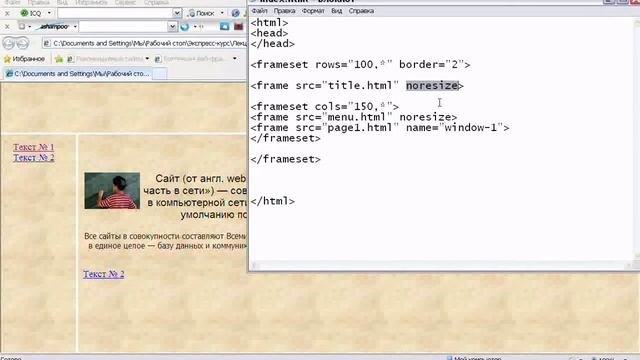Open Вид menu in Notepad
This screenshot has width=640, height=360.
(x=337, y=11)
